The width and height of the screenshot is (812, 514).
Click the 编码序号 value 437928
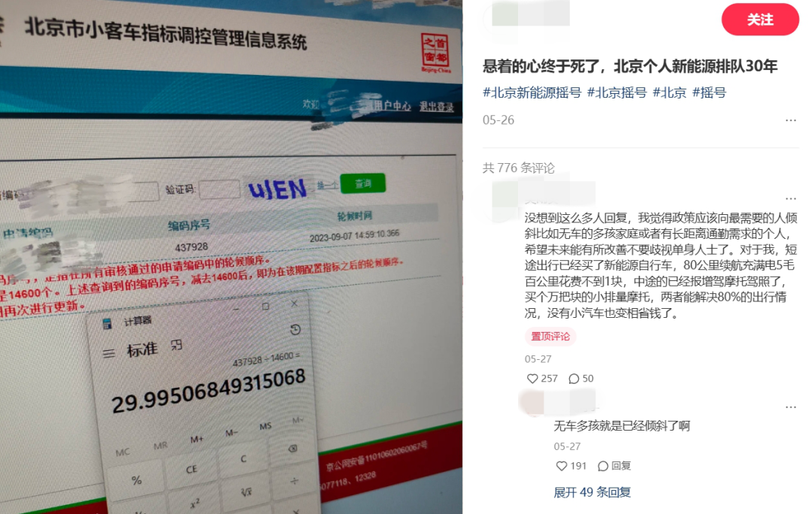pos(191,247)
